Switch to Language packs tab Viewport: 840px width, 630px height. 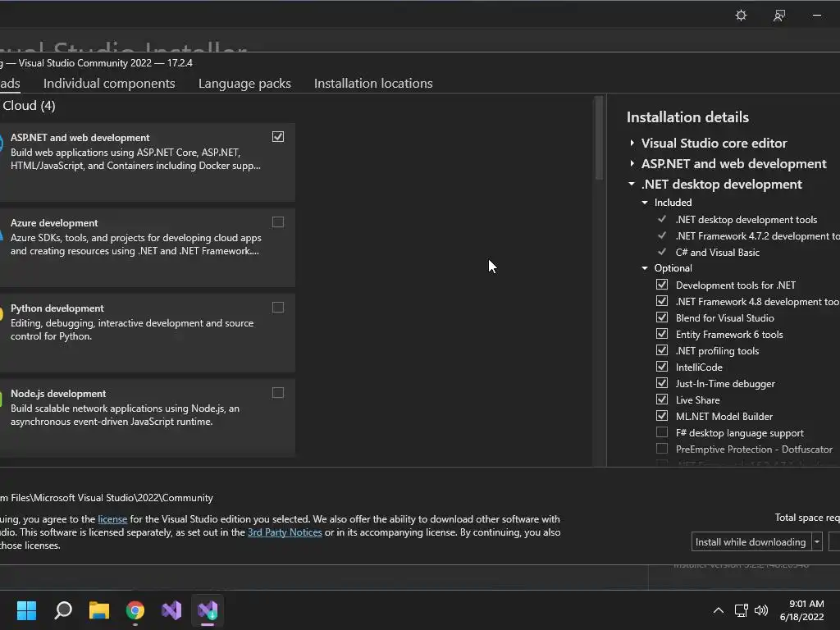244,84
